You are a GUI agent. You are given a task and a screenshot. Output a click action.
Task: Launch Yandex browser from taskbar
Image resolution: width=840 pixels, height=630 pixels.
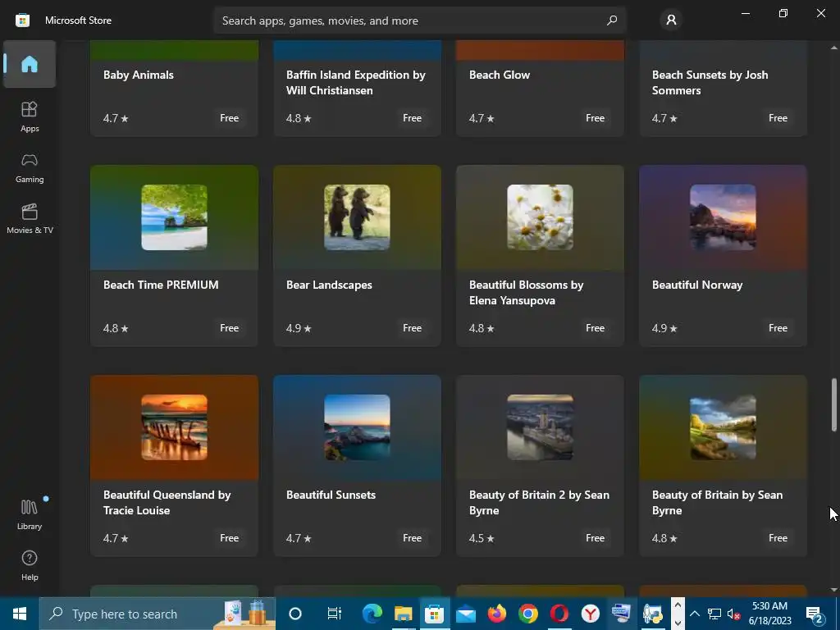590,614
